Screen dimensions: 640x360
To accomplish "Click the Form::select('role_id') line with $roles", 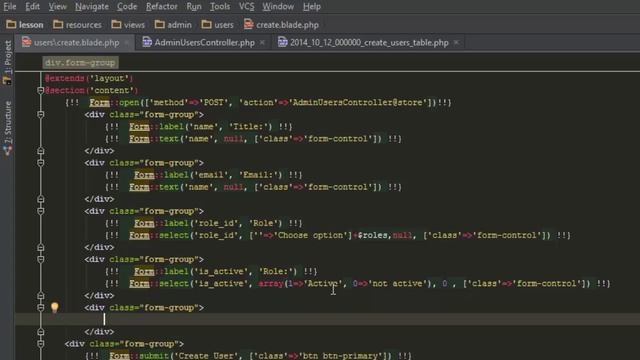I will [x=338, y=235].
